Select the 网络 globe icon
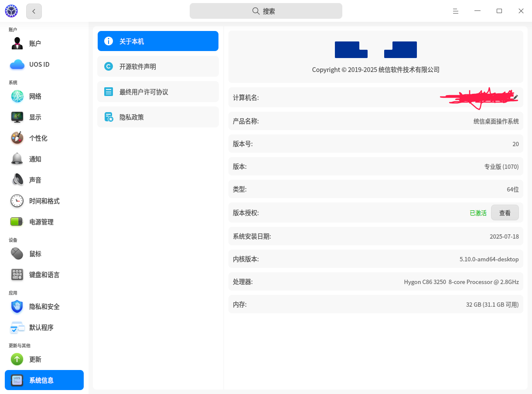 tap(17, 96)
